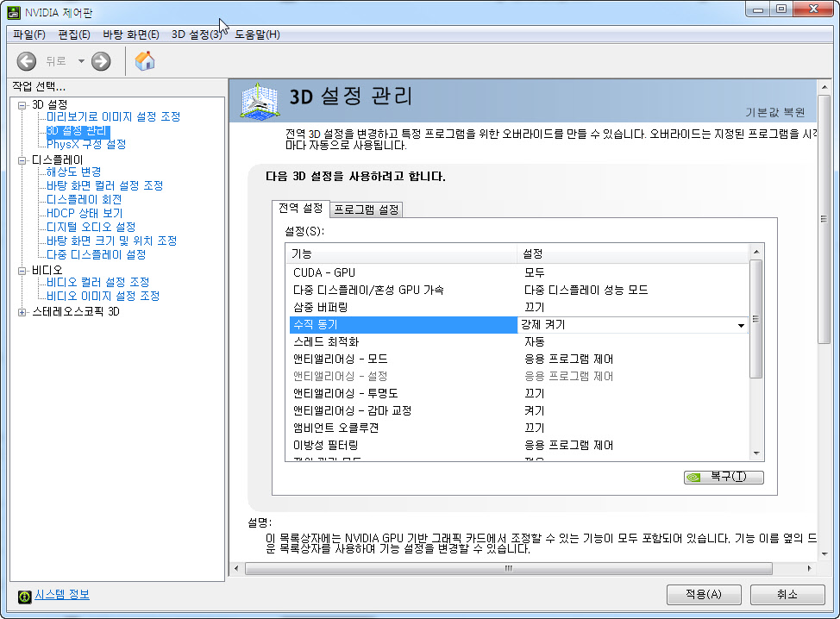Image resolution: width=840 pixels, height=619 pixels.
Task: Select 디스플레이 회전 in tree
Action: [x=85, y=200]
